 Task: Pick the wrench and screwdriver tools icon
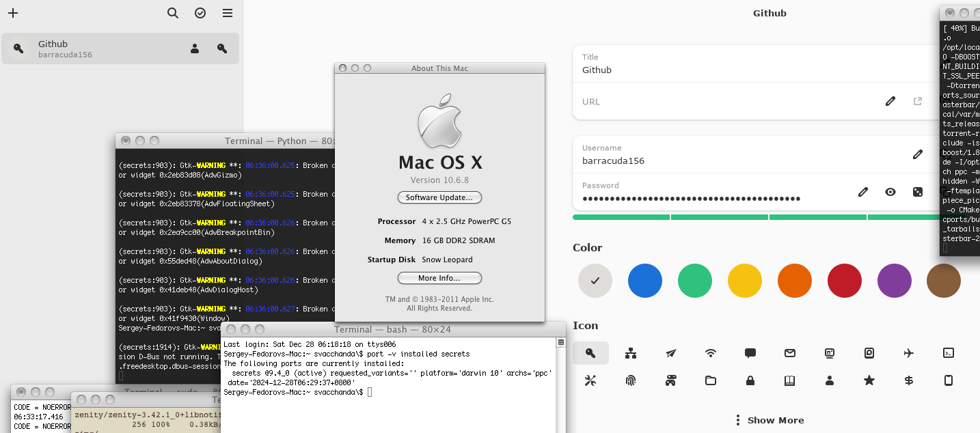point(590,380)
